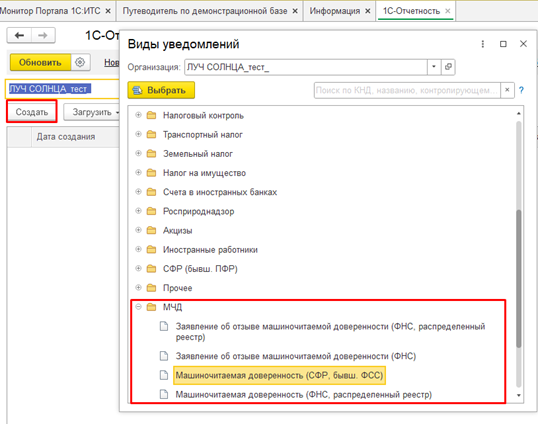Close the Монитор Портала 1С:ИТС tab
538x424 pixels.
[x=108, y=11]
